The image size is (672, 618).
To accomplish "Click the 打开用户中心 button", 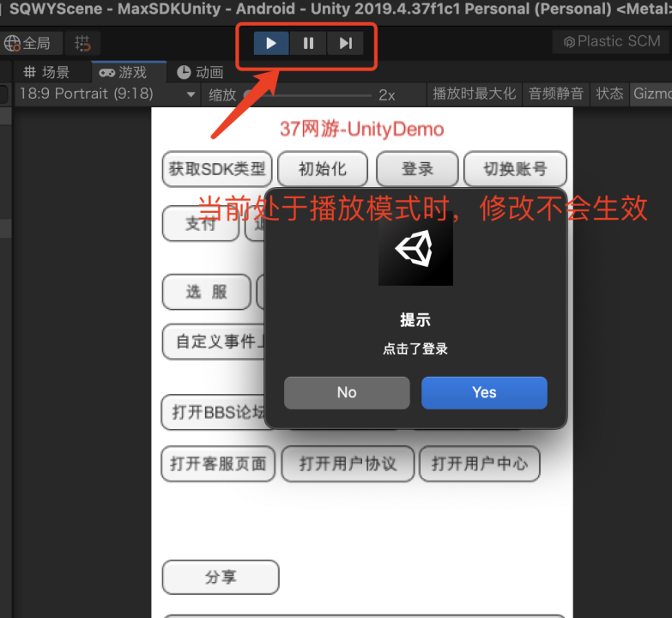I will pyautogui.click(x=479, y=463).
